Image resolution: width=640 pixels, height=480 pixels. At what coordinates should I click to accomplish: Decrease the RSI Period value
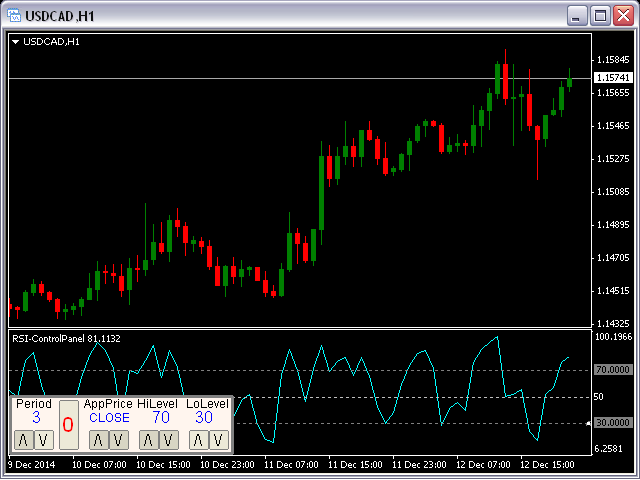tap(43, 440)
